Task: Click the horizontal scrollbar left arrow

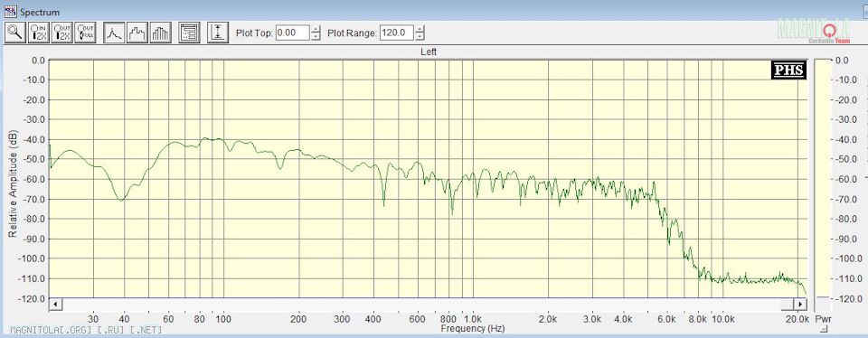Action: point(55,304)
